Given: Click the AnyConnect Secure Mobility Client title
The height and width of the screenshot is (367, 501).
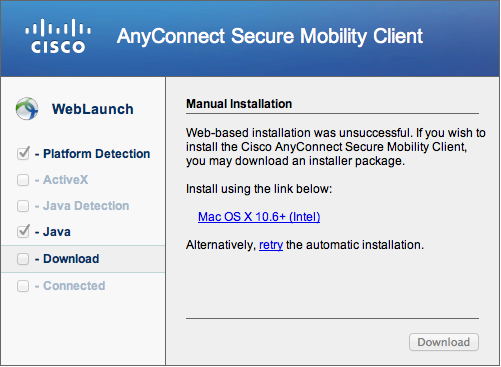Looking at the screenshot, I should pyautogui.click(x=270, y=36).
